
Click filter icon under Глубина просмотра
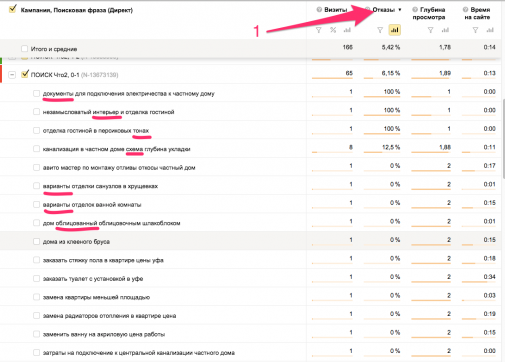click(431, 30)
